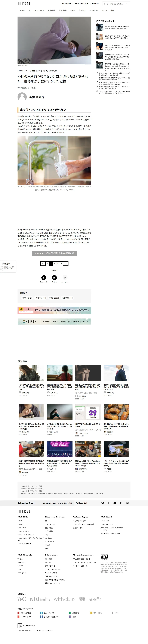
Task: Open ブルーバックス family link
Action: 47,613
